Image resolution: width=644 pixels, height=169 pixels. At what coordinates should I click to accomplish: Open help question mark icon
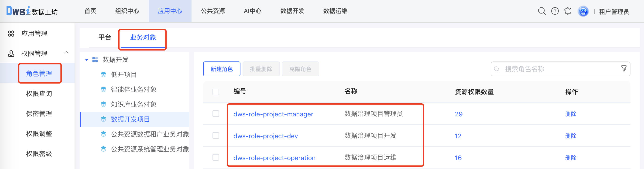coord(555,11)
